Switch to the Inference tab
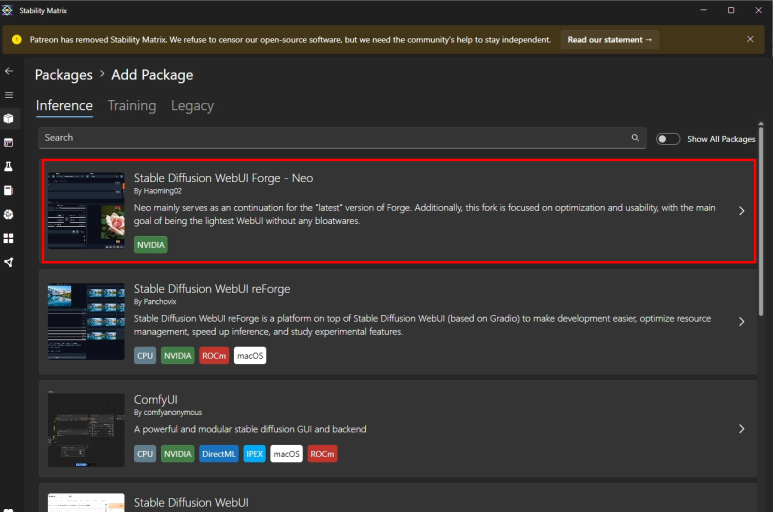Screen dimensions: 773x512 coord(64,105)
